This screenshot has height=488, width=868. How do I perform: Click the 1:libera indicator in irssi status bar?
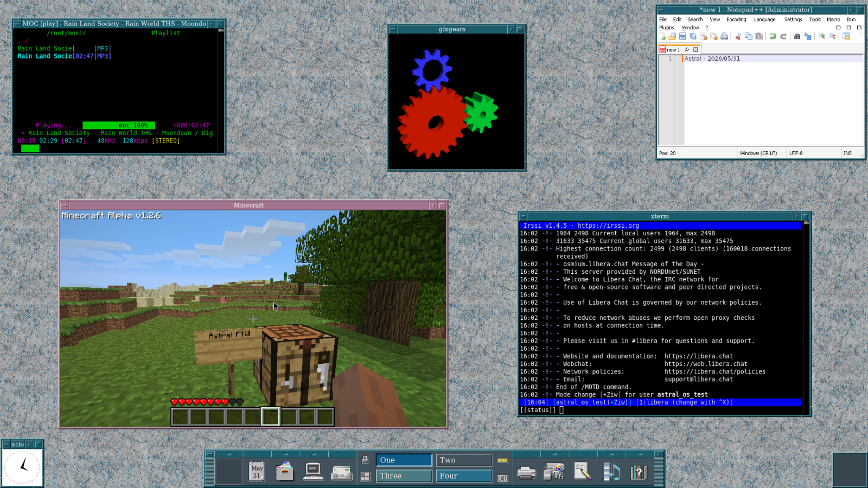(685, 402)
